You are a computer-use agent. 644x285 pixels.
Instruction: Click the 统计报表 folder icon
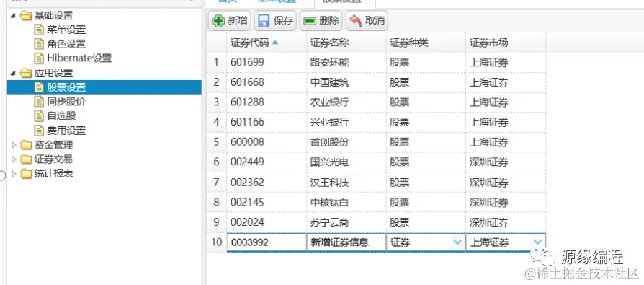coord(26,174)
